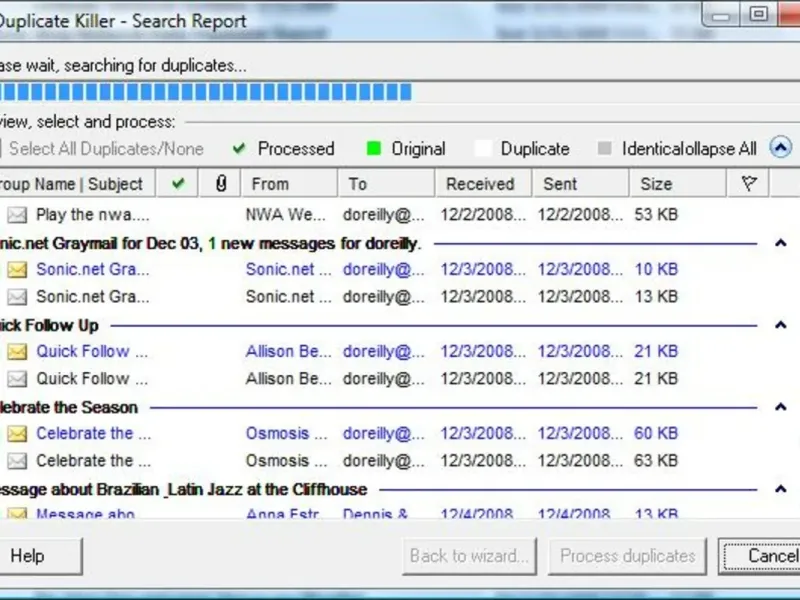This screenshot has width=800, height=600.
Task: Click gray envelope icon of Sonic.net 13 KB row
Action: (x=17, y=296)
